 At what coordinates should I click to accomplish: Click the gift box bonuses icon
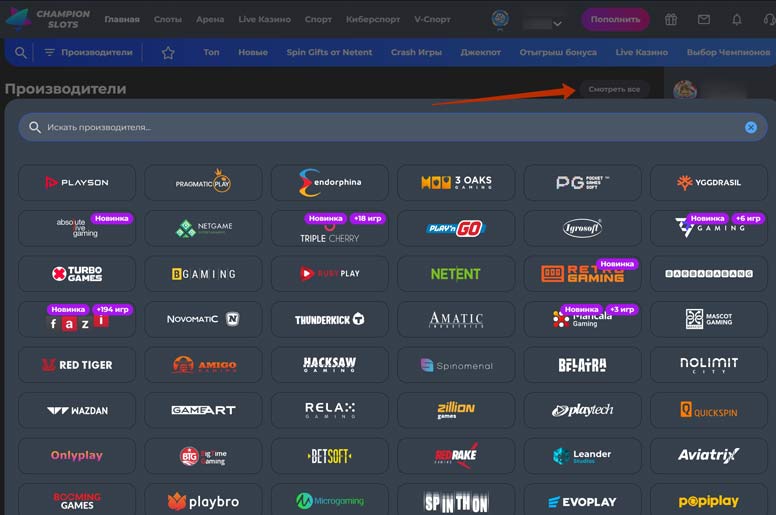click(671, 19)
